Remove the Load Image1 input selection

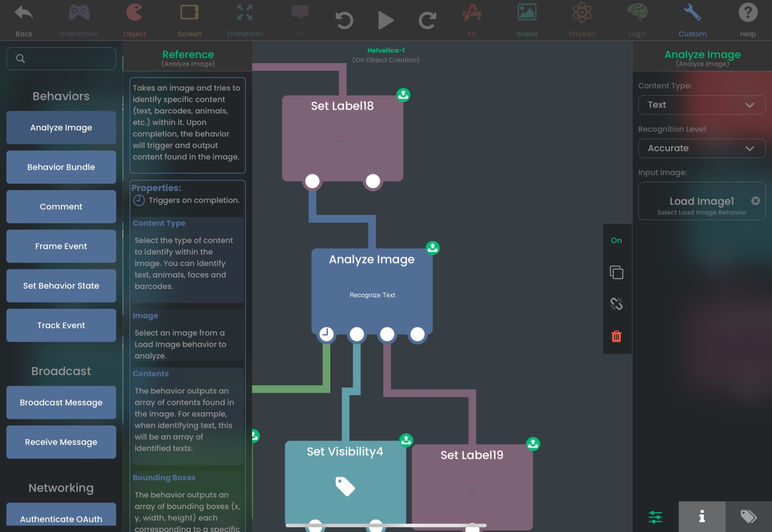[756, 201]
